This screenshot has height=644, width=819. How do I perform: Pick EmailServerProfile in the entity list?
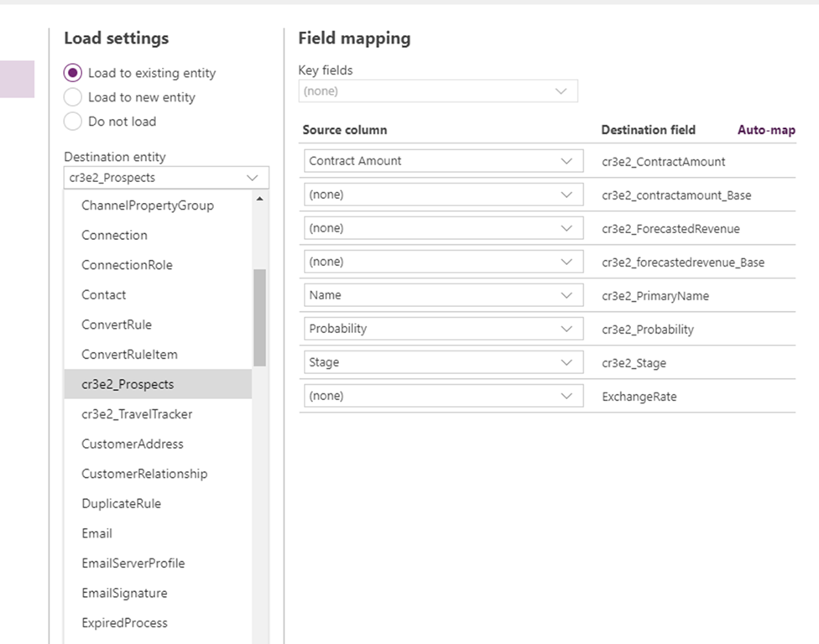[x=134, y=563]
